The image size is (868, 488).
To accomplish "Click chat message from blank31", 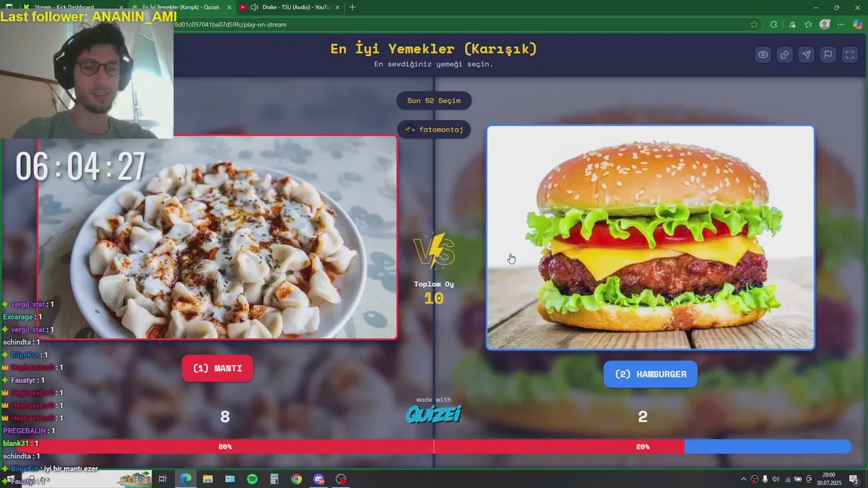I will [x=20, y=443].
